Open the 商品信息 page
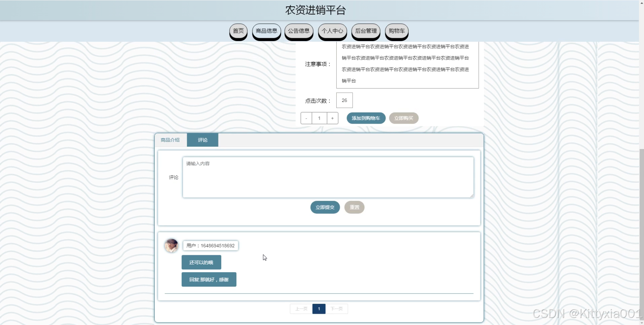Image resolution: width=644 pixels, height=325 pixels. 266,31
